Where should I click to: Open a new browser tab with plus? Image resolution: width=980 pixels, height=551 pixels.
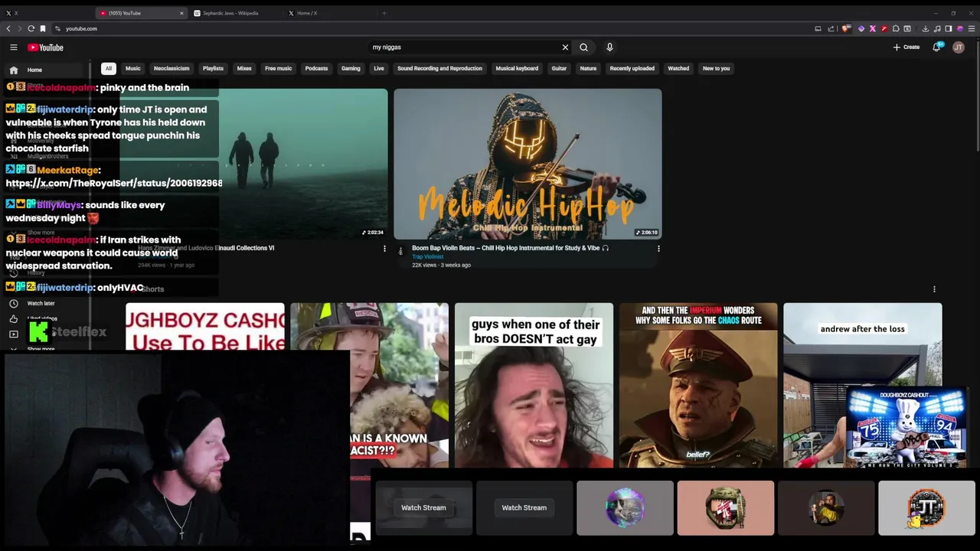[x=384, y=13]
